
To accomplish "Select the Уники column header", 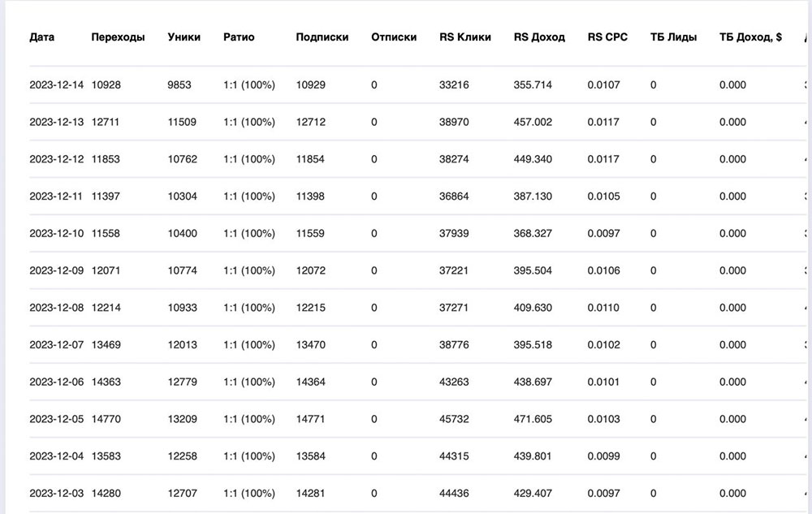I will [184, 37].
